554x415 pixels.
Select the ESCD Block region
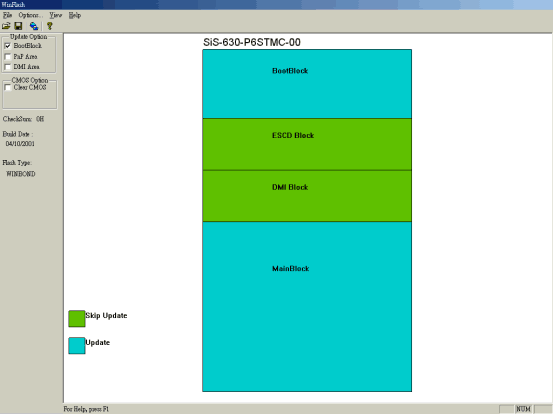tap(307, 144)
